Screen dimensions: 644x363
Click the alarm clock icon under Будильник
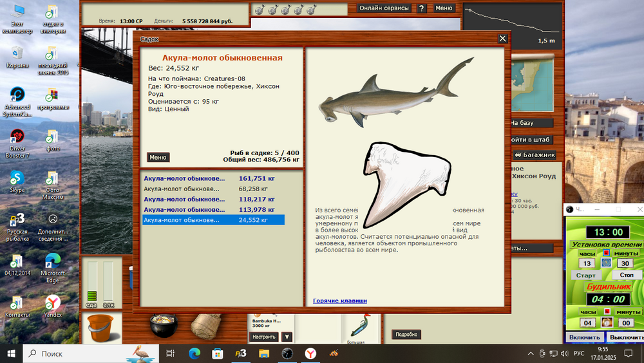[x=605, y=322]
